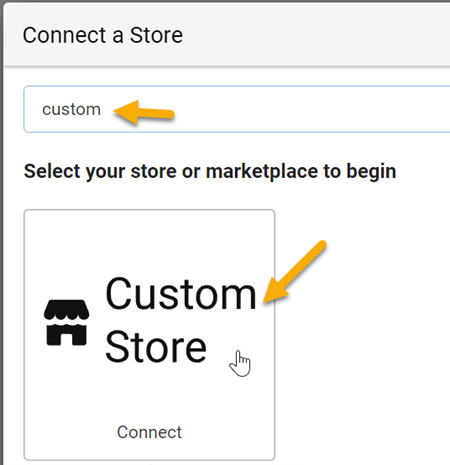The image size is (450, 465).
Task: Click the orange arrow pointing at Custom Store
Action: click(294, 272)
